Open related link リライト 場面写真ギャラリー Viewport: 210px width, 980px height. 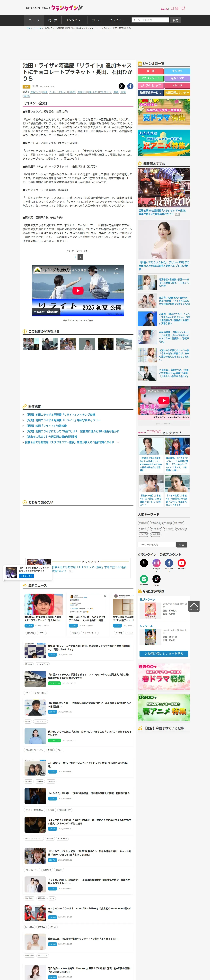pos(63,420)
